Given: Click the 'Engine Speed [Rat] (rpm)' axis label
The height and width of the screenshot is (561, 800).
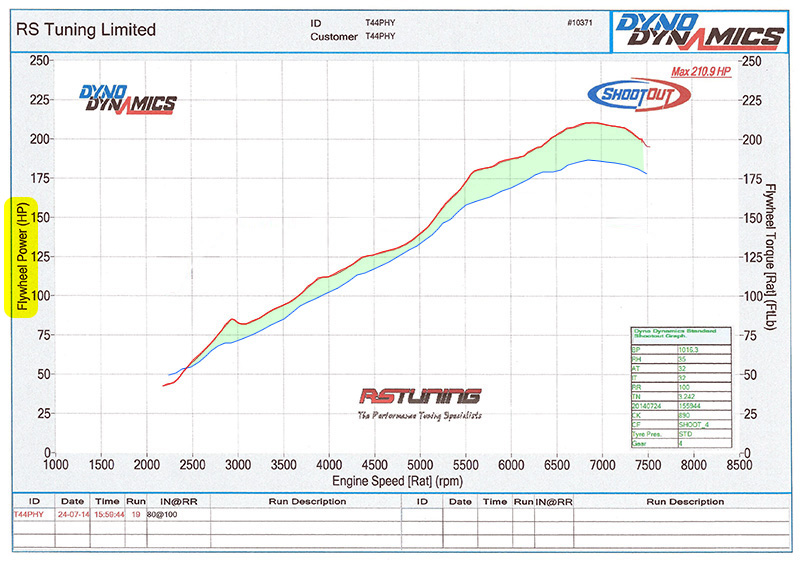Looking at the screenshot, I should [x=397, y=481].
